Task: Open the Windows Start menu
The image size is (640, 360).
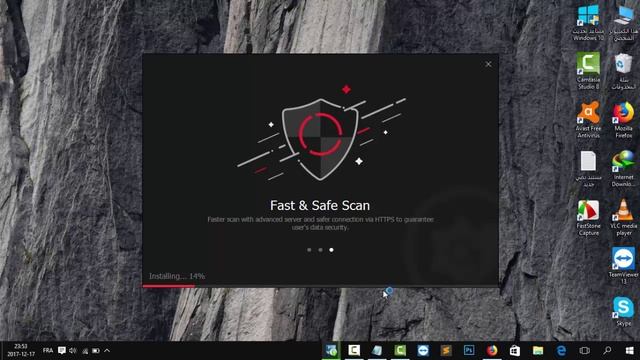Action: (x=630, y=351)
